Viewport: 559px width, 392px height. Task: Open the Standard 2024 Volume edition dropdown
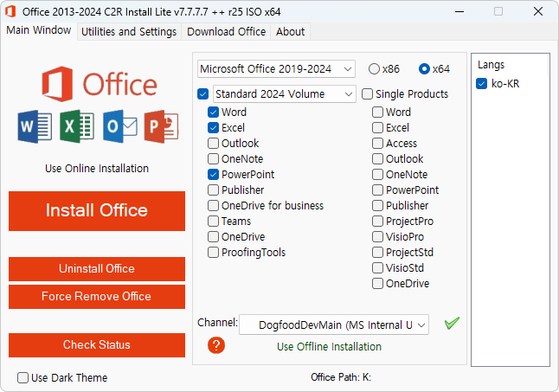pyautogui.click(x=284, y=94)
